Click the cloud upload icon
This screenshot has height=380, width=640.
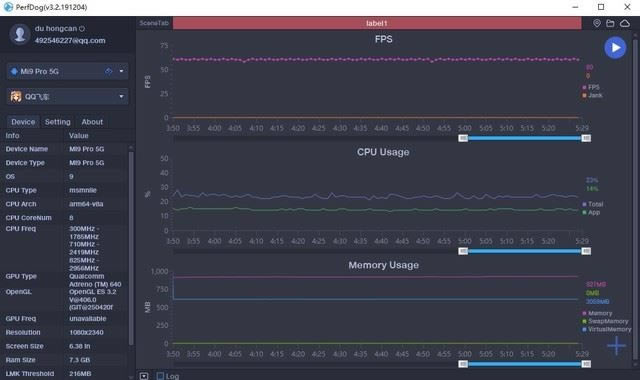625,23
